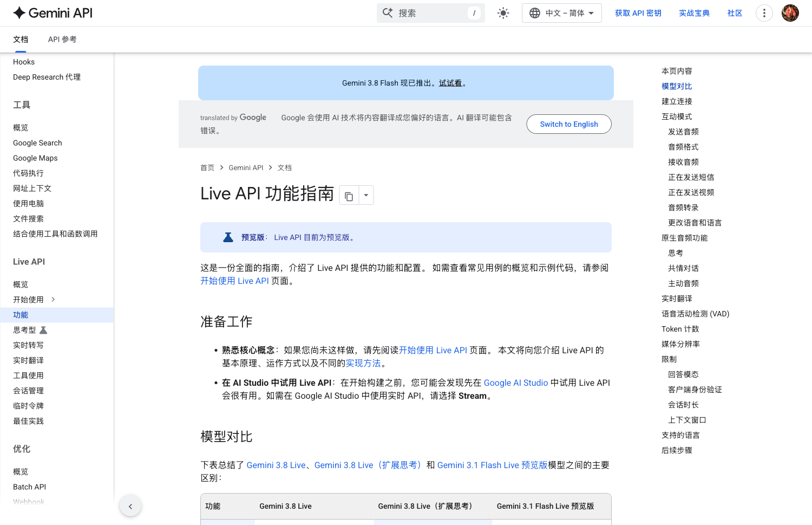Viewport: 812px width, 525px height.
Task: Click the Gemini API logo
Action: tap(53, 13)
